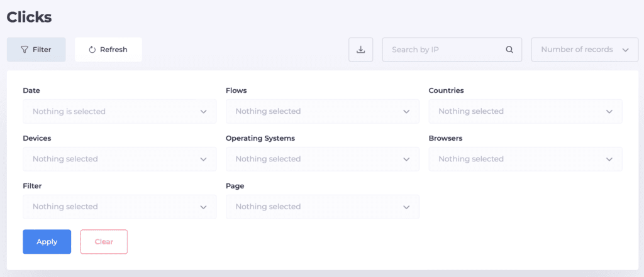Focus the Search by IP field
The width and height of the screenshot is (644, 277).
445,50
